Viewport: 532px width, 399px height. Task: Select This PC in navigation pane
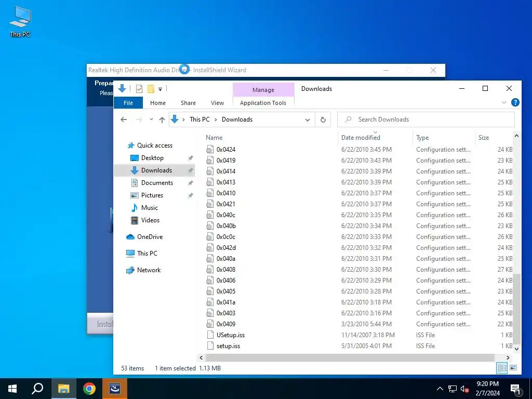pyautogui.click(x=147, y=254)
